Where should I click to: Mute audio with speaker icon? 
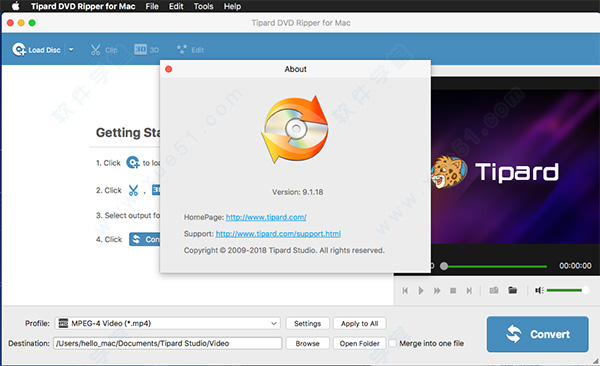pos(540,291)
